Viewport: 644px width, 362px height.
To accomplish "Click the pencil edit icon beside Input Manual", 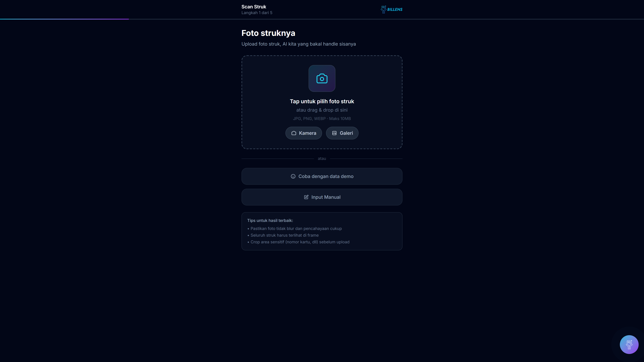I will pyautogui.click(x=306, y=197).
